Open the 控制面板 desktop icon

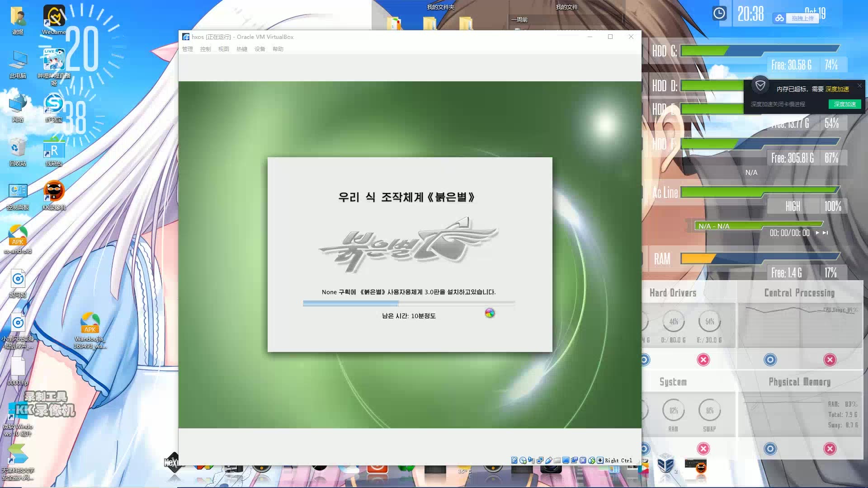click(18, 196)
